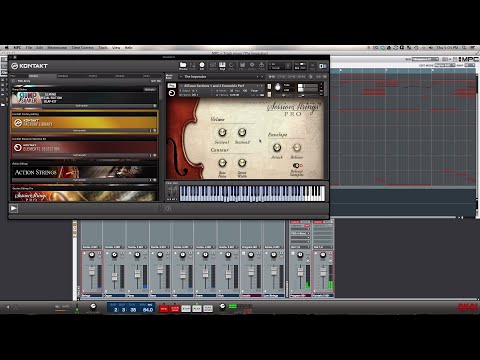Click the Info icon in Kontakt toolbar

[202, 65]
